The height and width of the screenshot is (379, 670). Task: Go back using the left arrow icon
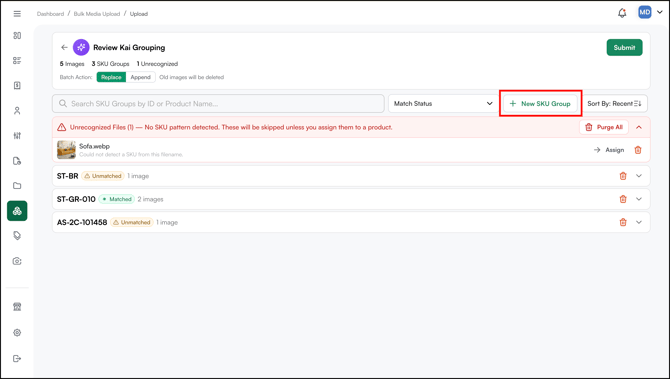click(x=64, y=47)
